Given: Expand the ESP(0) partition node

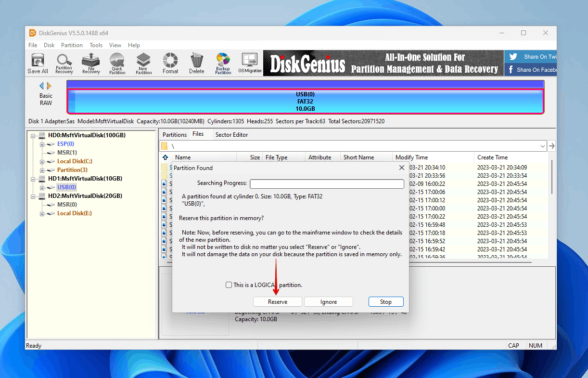Looking at the screenshot, I should point(42,144).
